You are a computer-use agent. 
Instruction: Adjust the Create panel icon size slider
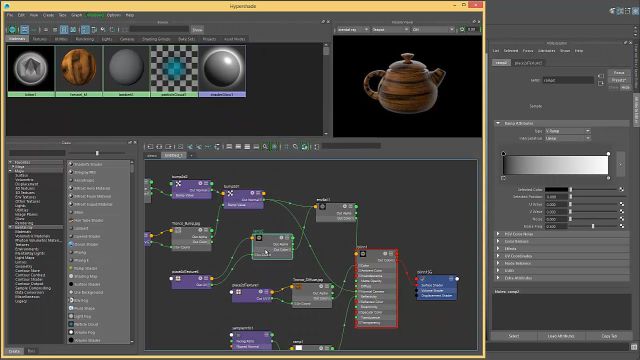pos(97,153)
